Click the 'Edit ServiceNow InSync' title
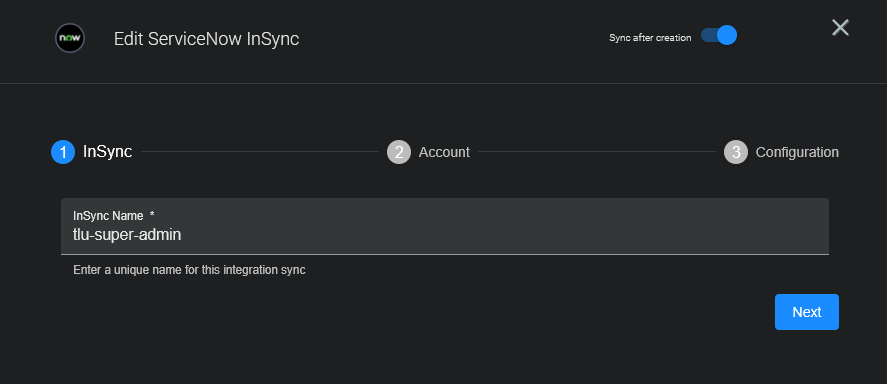Viewport: 887px width, 384px height. pyautogui.click(x=206, y=39)
